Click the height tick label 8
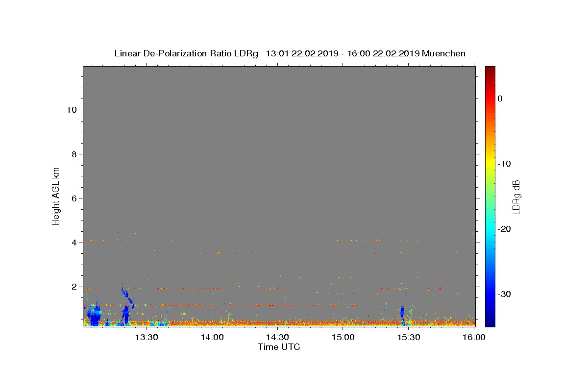588x392 pixels. (73, 154)
